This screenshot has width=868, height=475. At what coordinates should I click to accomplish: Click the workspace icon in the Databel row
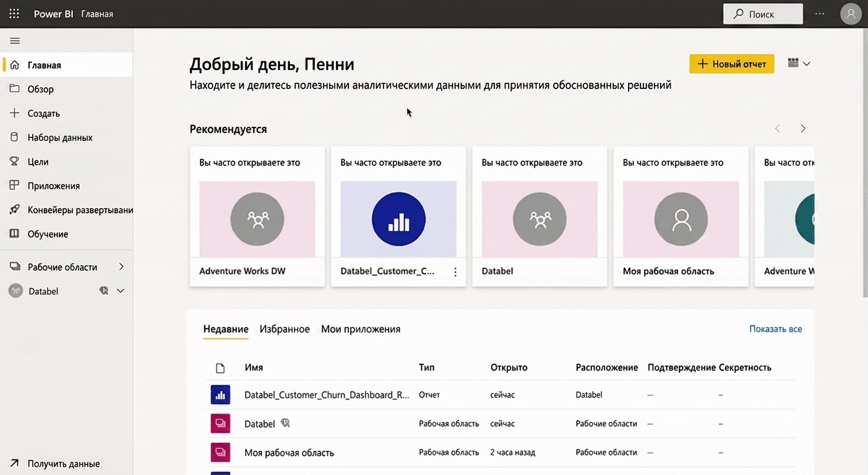[x=220, y=424]
